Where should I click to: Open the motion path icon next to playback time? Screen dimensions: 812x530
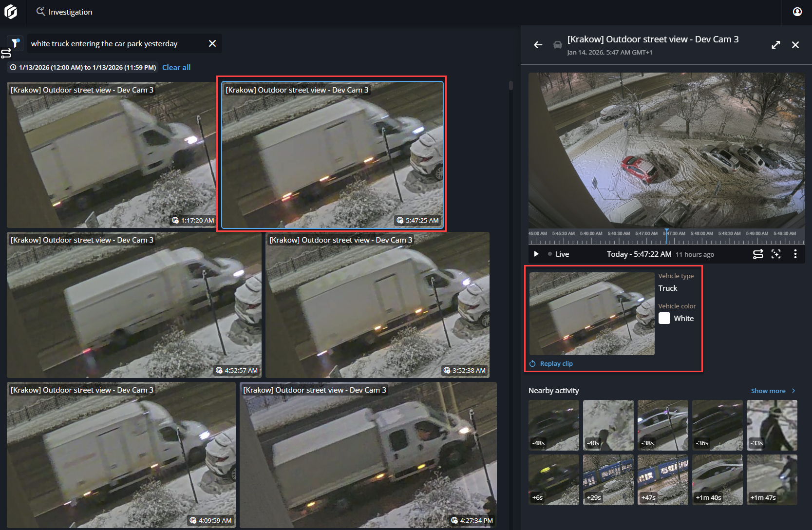758,254
